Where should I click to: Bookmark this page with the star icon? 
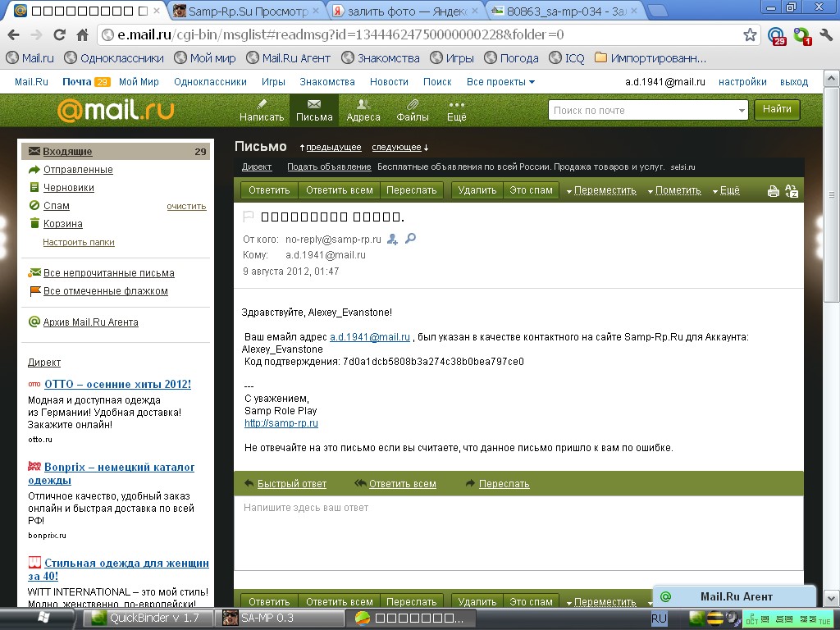pyautogui.click(x=750, y=34)
